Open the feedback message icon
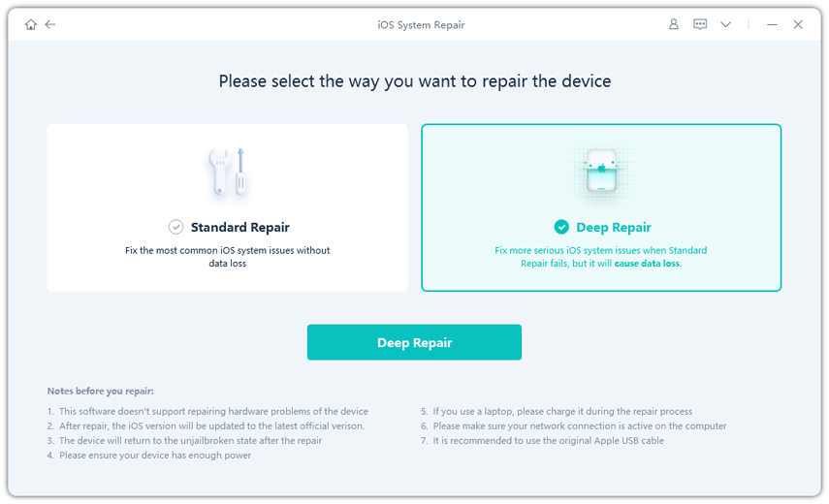The height and width of the screenshot is (504, 829). [700, 24]
